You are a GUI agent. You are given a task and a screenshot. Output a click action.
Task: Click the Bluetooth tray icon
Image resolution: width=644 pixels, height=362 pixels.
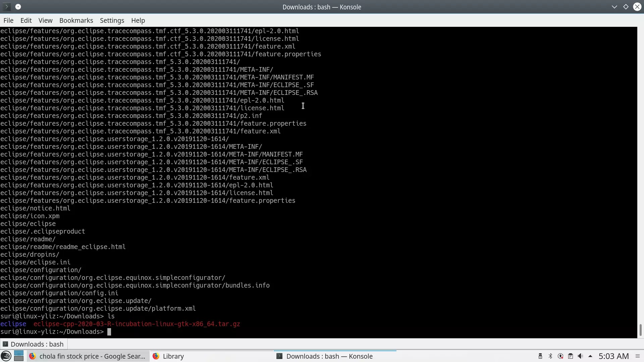[550, 356]
